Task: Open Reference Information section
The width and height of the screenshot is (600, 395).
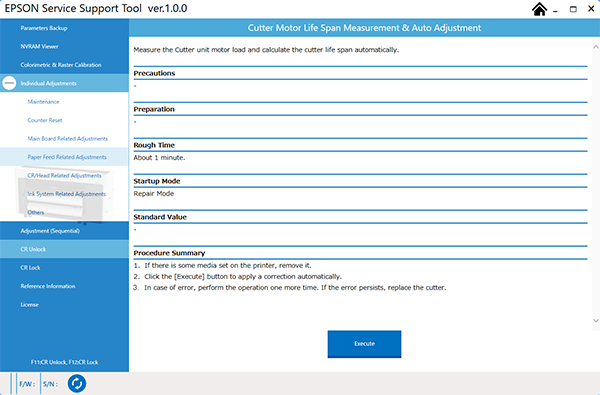Action: pyautogui.click(x=64, y=286)
